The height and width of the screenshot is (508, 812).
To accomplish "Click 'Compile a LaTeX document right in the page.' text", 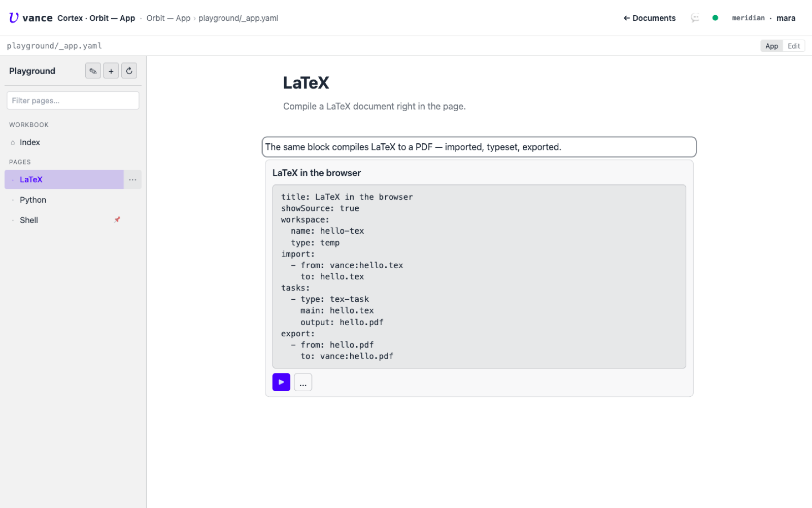I will 375,106.
